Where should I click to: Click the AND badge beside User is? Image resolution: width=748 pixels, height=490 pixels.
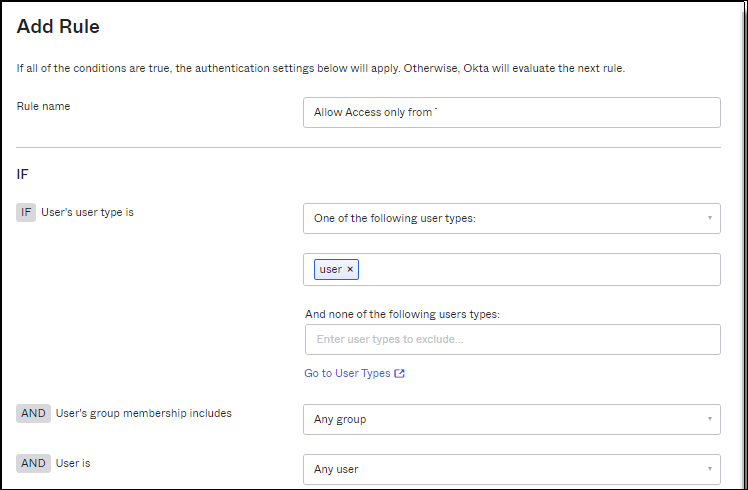(x=33, y=463)
